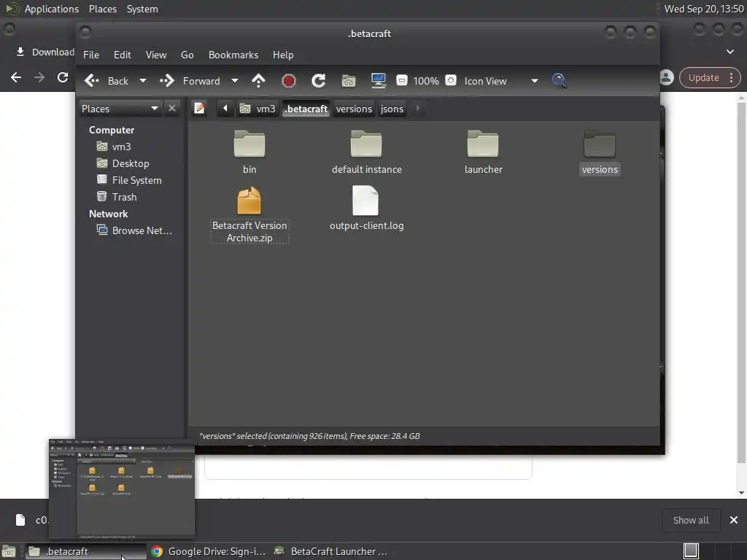
Task: Open Computer location toolbar icon
Action: pyautogui.click(x=379, y=81)
